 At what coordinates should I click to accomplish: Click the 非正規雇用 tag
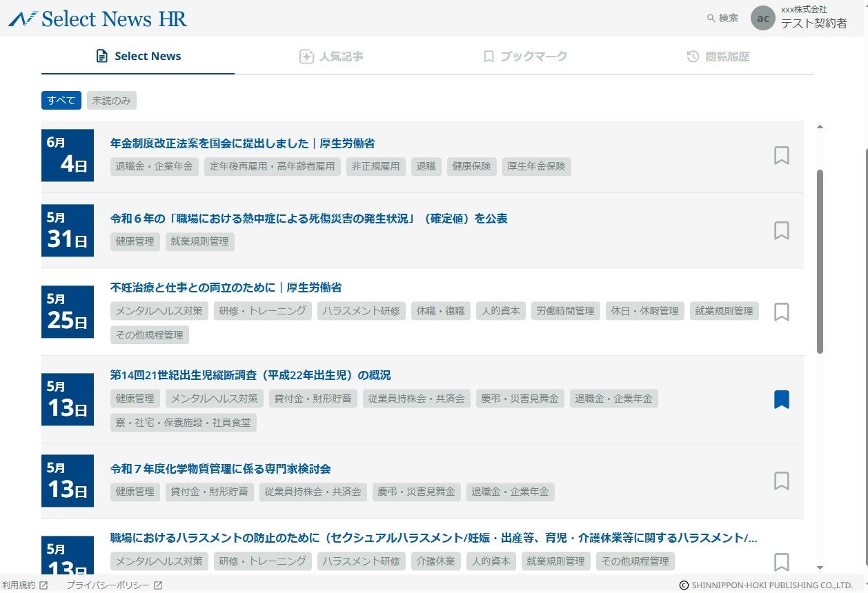click(x=375, y=166)
